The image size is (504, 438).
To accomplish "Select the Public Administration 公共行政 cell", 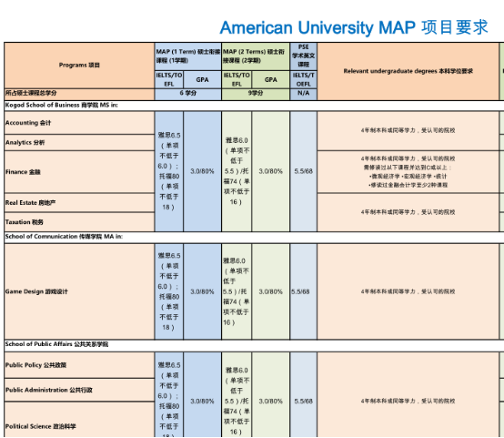I will [x=79, y=390].
